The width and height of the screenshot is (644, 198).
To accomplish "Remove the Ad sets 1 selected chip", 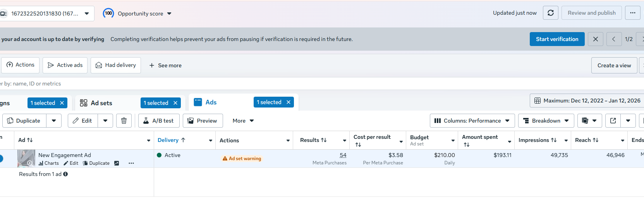I will click(175, 103).
